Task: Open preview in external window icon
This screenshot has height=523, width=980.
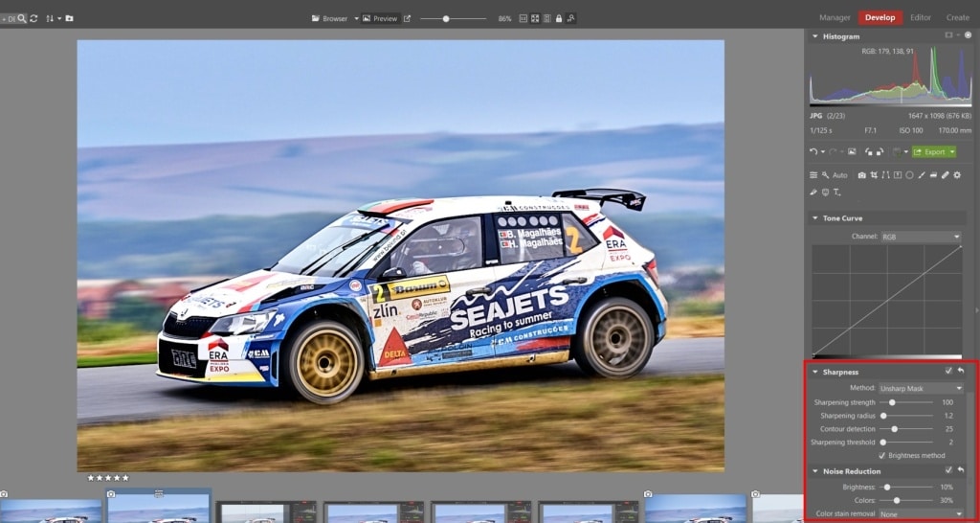Action: 407,19
